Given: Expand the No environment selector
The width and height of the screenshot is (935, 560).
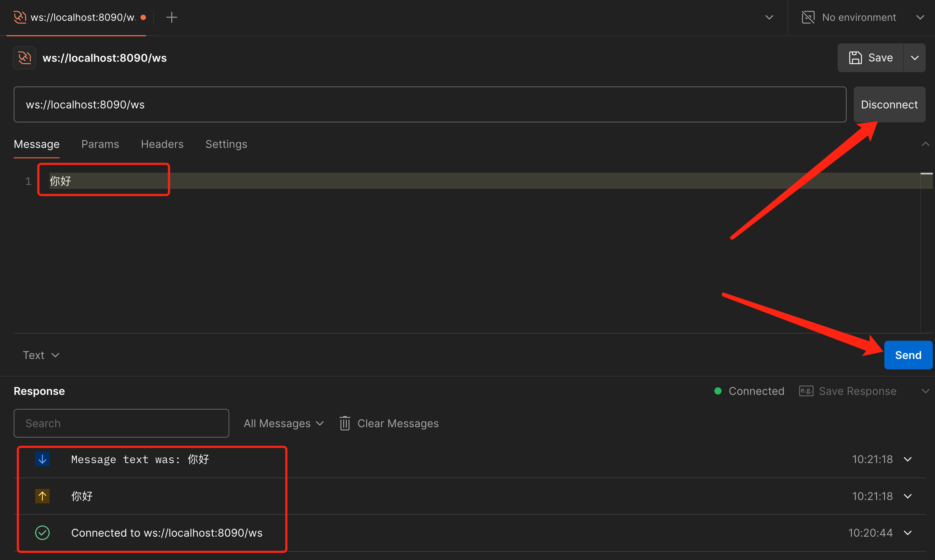Looking at the screenshot, I should (920, 17).
